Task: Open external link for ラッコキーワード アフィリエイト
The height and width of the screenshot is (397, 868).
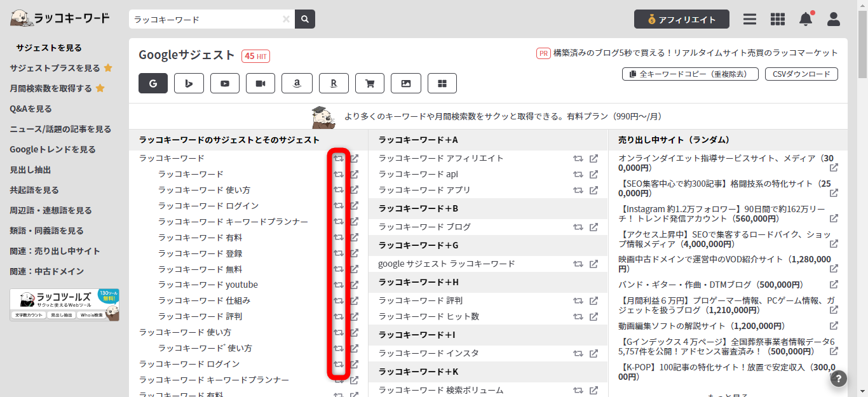Action: click(x=593, y=158)
